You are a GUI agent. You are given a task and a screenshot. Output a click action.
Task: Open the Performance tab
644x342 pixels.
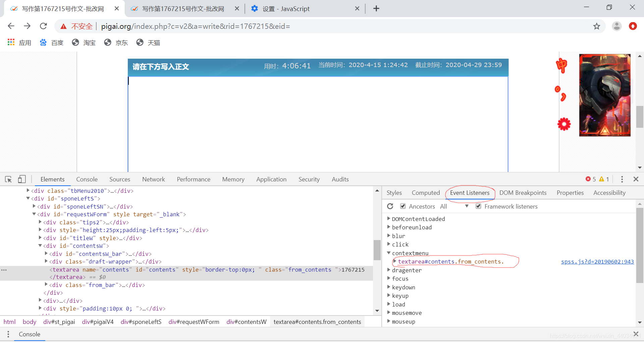point(194,179)
